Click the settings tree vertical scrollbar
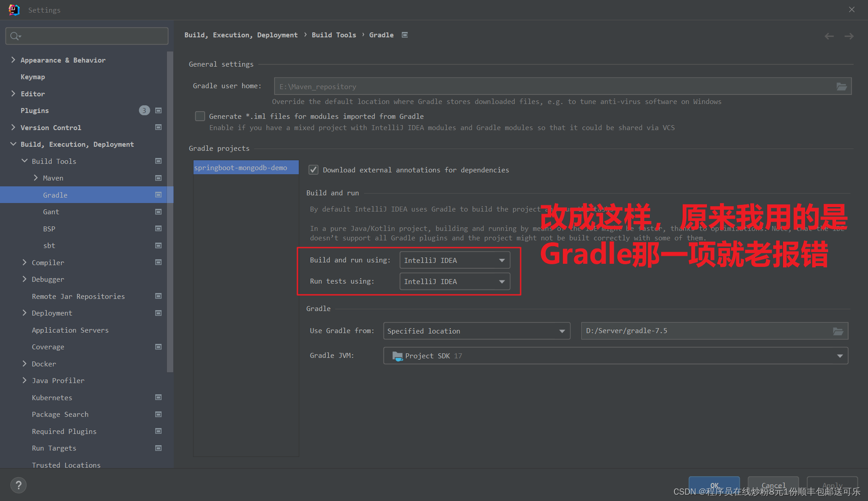The image size is (868, 501). point(170,212)
